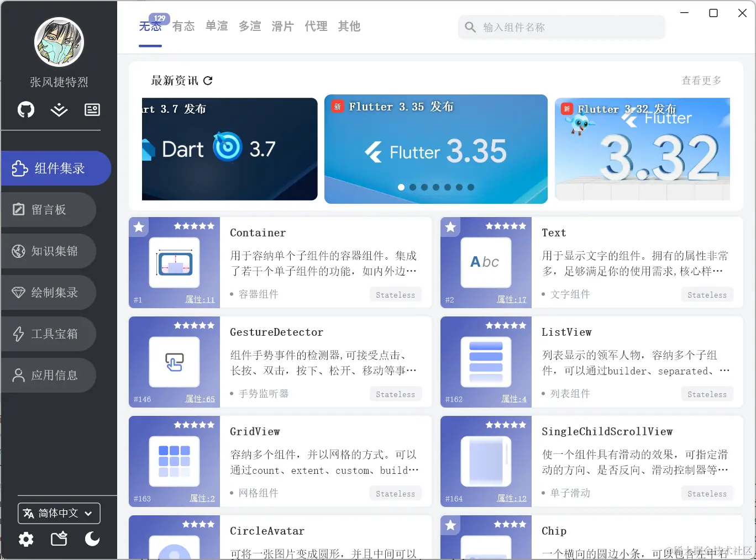Click the GestureDetector touch icon
Screen dimensions: 756x560
click(175, 362)
